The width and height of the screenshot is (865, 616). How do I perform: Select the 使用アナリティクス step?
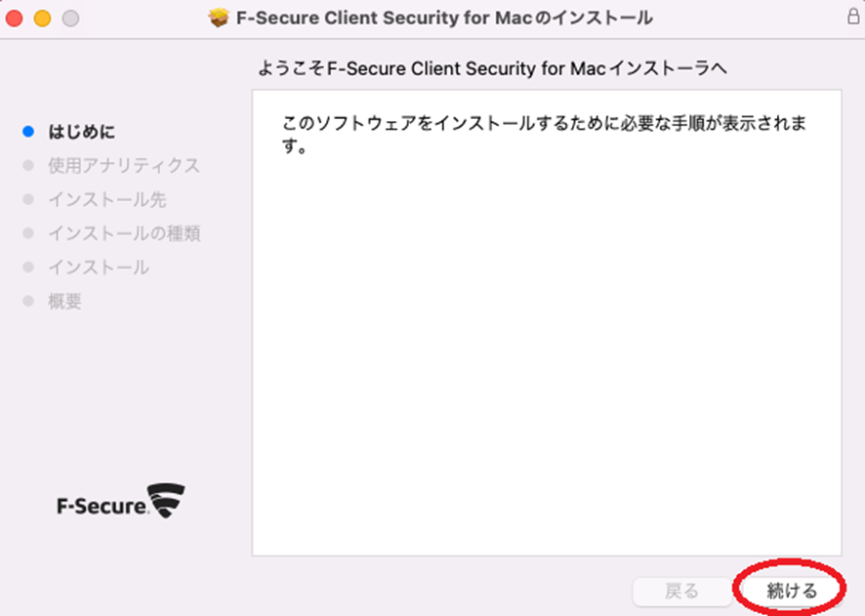click(124, 165)
